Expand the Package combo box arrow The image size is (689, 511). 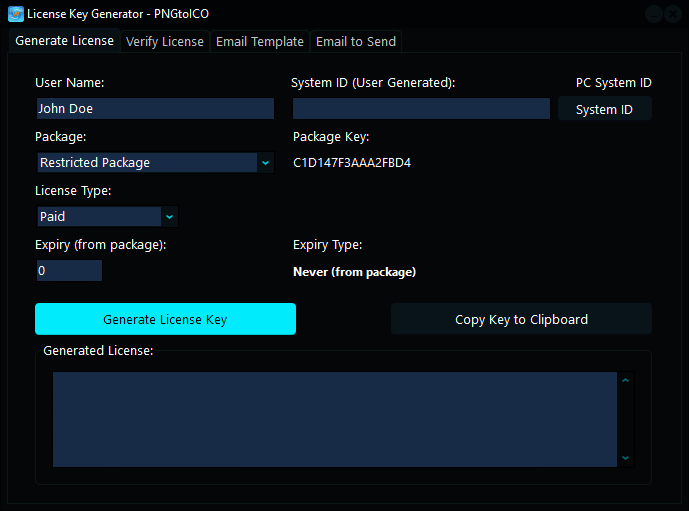coord(265,163)
